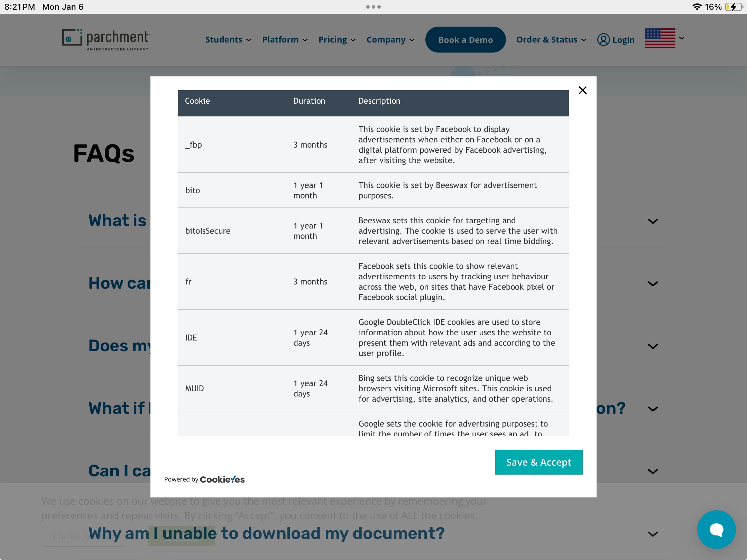This screenshot has height=560, width=747.
Task: Expand the 'What if' FAQ chevron
Action: tap(653, 409)
